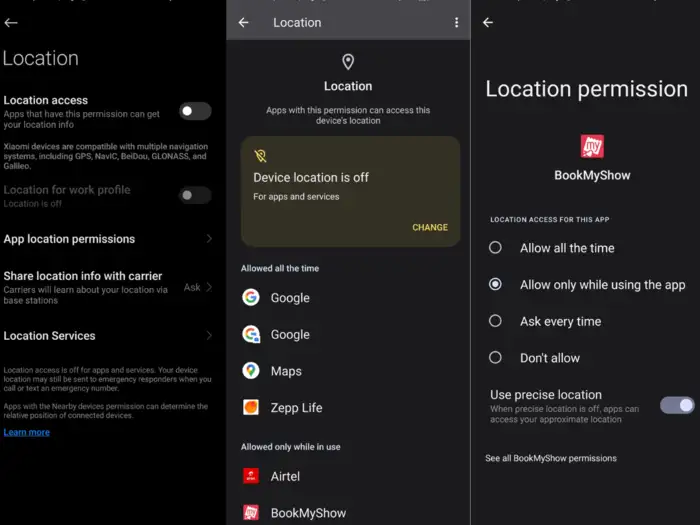Toggle Location for work profile switch
Viewport: 700px width, 525px height.
click(x=195, y=195)
